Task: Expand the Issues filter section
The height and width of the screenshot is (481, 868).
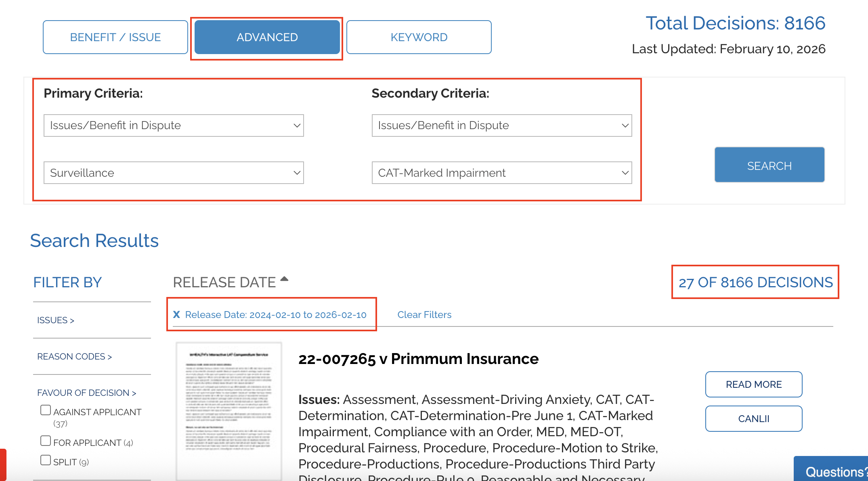Action: tap(56, 320)
